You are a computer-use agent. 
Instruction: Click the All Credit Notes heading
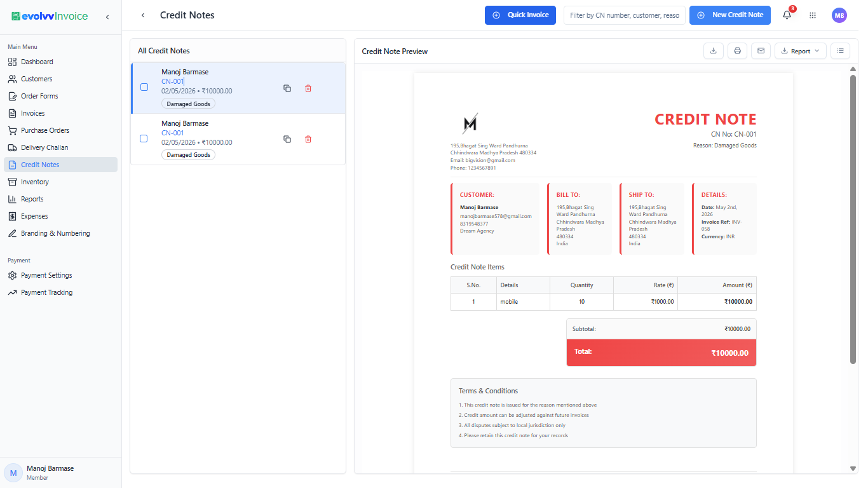point(164,51)
